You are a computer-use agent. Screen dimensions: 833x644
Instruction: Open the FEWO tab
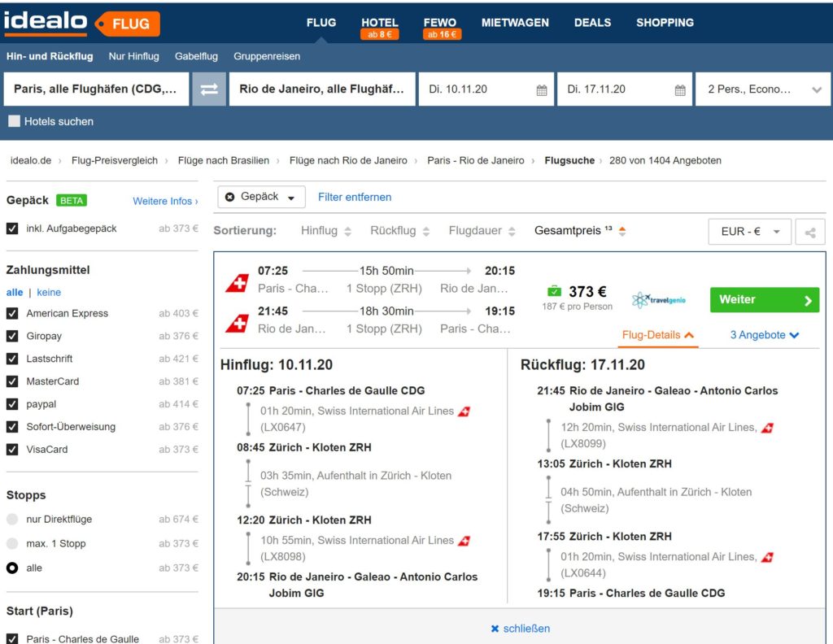[440, 23]
